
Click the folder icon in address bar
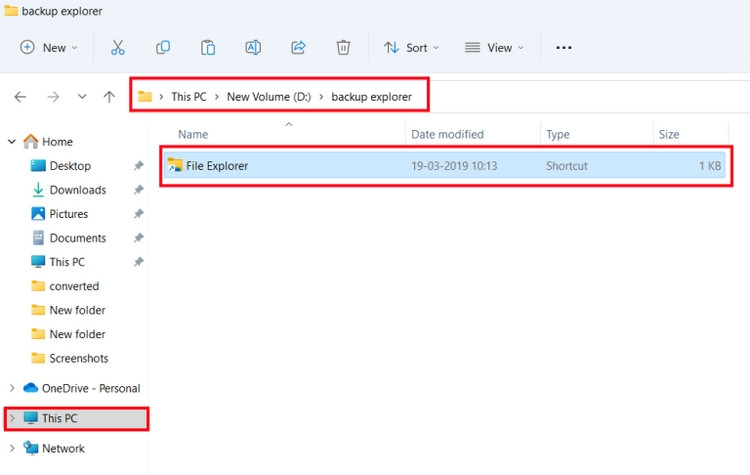(145, 97)
